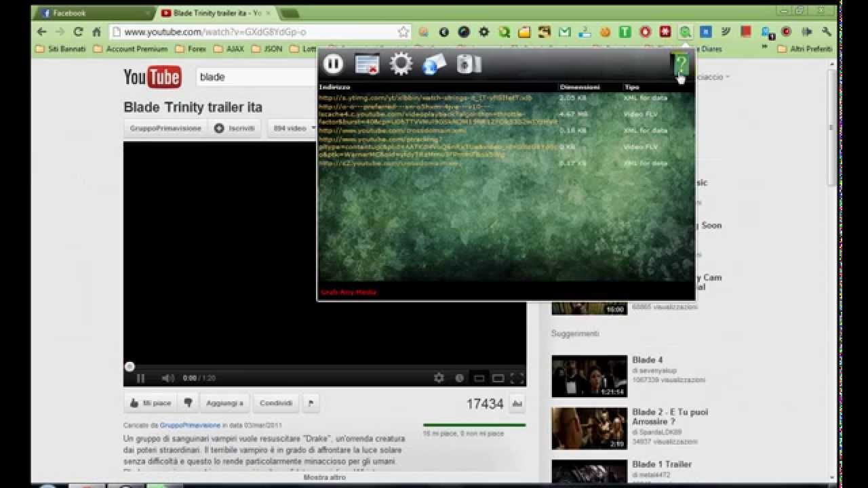Pause the YouTube video player

pos(140,378)
